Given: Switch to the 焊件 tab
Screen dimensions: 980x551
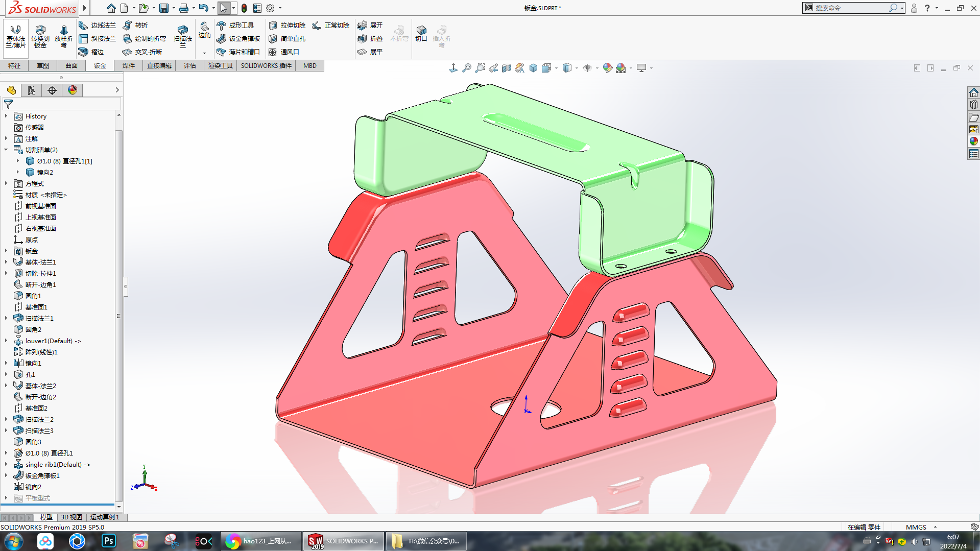Looking at the screenshot, I should [129, 66].
